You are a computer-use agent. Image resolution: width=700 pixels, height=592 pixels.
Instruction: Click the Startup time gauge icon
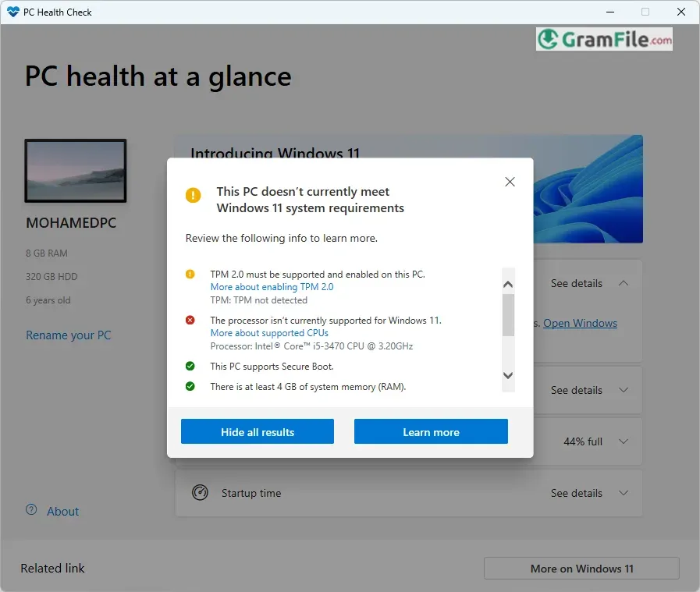point(200,492)
